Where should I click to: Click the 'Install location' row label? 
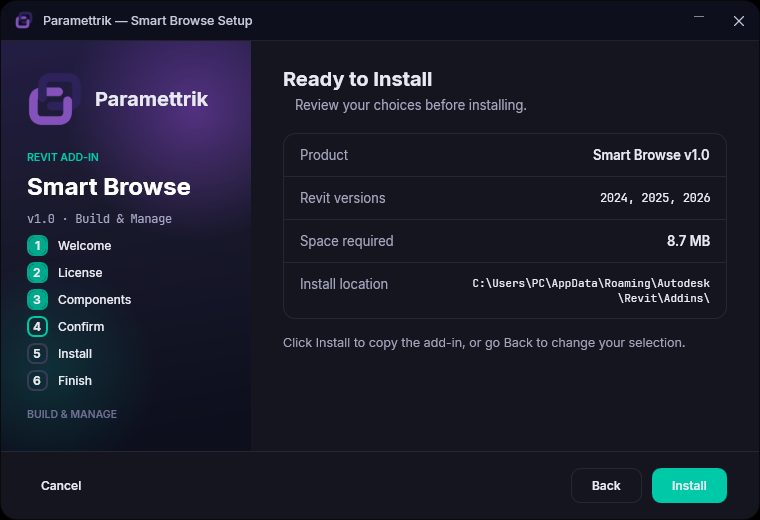pyautogui.click(x=344, y=284)
